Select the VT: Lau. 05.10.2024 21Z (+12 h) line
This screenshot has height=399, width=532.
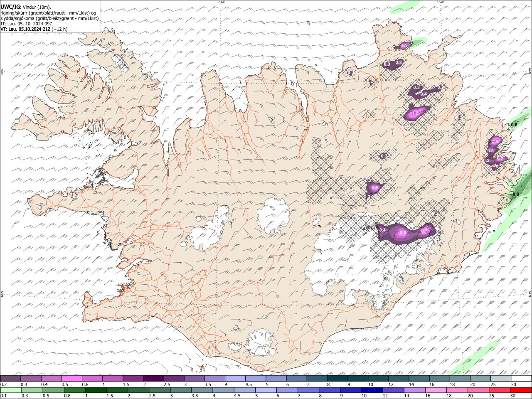pos(34,29)
